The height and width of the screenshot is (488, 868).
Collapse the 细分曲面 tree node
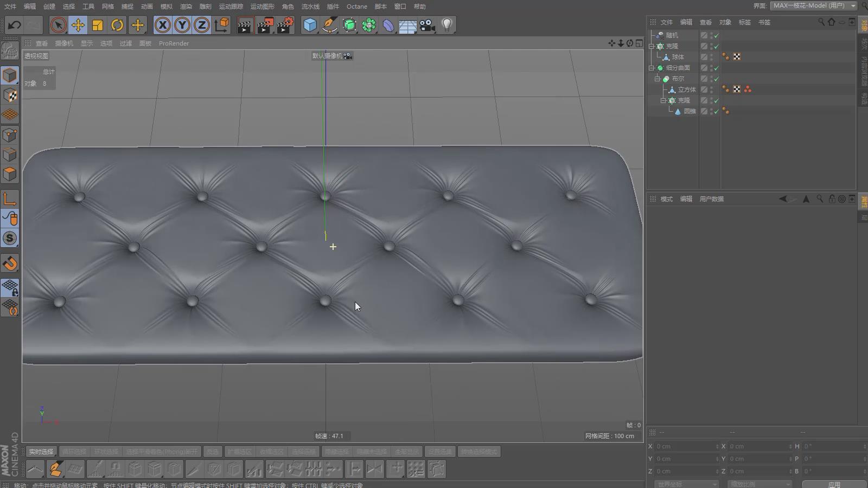(x=652, y=68)
